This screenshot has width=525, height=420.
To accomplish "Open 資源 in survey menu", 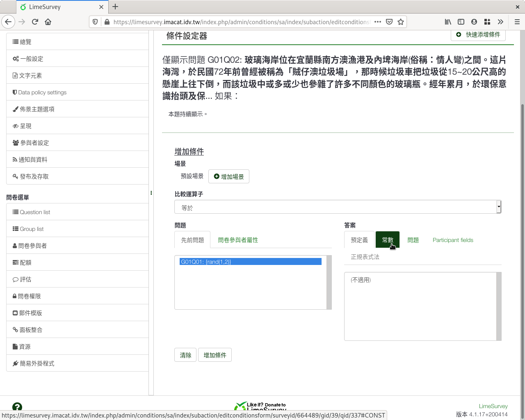I will point(78,347).
